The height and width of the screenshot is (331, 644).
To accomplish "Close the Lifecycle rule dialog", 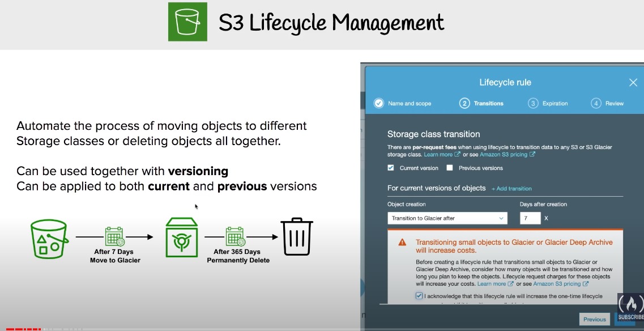I will [633, 83].
